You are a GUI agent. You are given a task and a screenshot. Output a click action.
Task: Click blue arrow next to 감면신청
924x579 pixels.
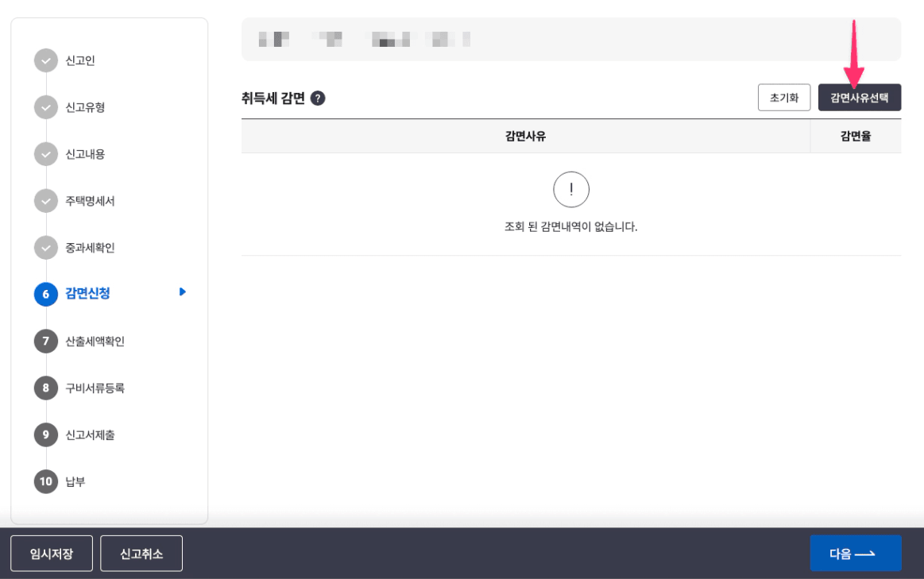click(x=183, y=291)
